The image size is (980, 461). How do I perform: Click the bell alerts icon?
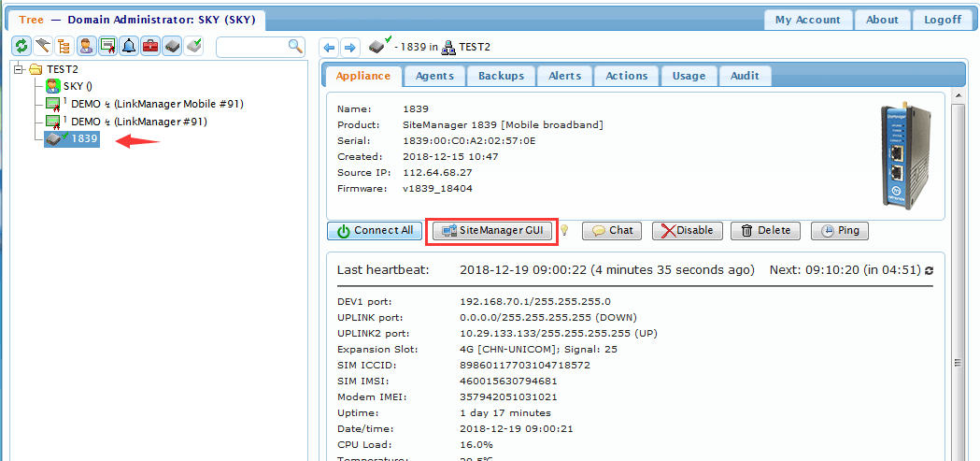click(x=129, y=46)
